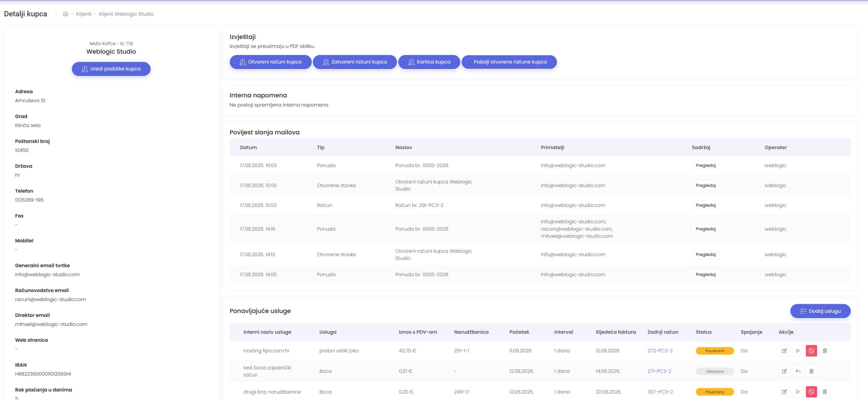The image size is (868, 400).
Task: Click the next invoice date 22.08.2026.
Action: (x=608, y=392)
